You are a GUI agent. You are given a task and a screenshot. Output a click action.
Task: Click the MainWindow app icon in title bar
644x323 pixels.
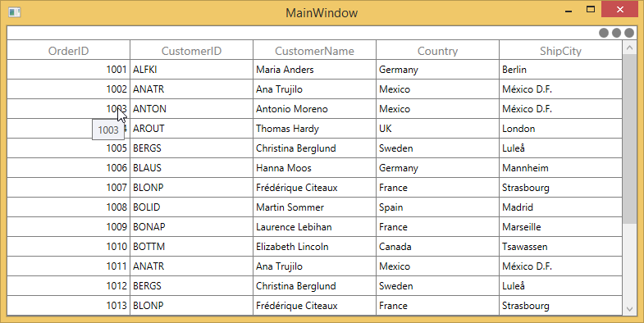click(15, 12)
